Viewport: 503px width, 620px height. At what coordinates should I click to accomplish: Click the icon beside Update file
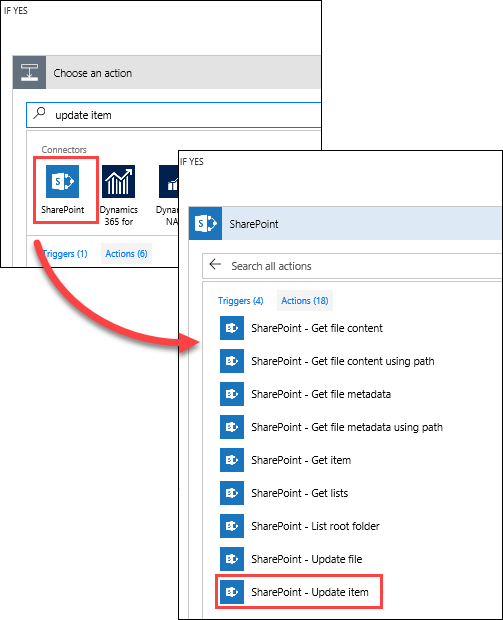point(232,559)
